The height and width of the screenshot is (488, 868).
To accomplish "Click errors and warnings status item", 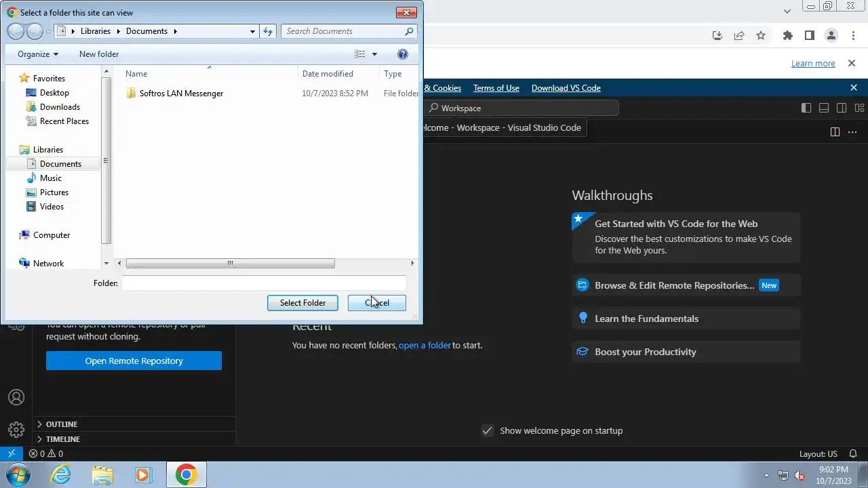I will pos(46,453).
